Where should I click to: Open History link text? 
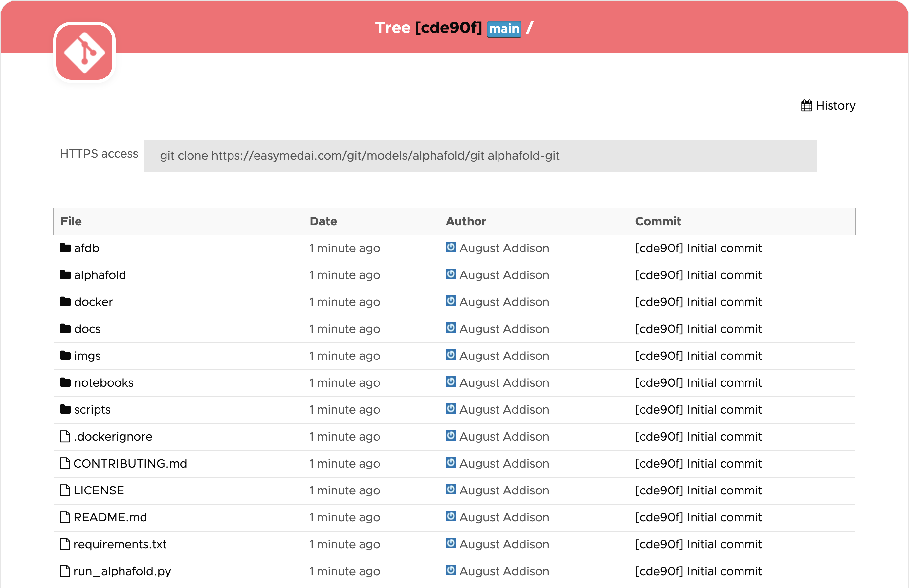point(835,106)
